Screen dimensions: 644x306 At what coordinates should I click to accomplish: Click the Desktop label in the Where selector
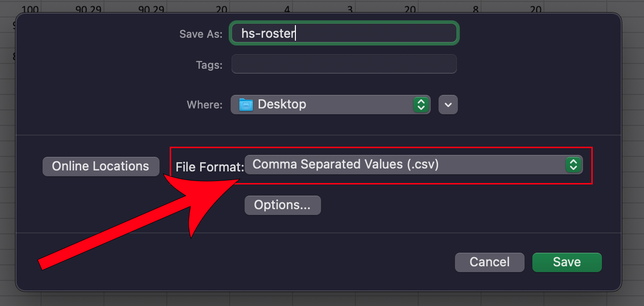[x=282, y=104]
